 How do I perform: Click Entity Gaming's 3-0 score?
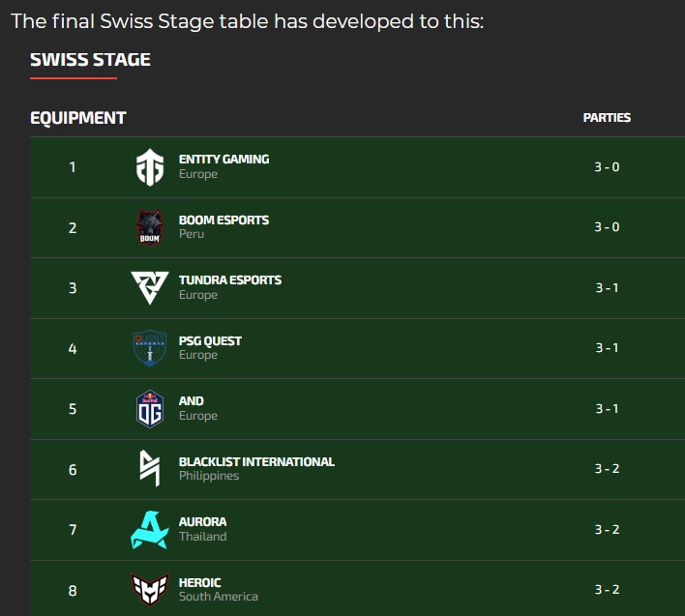click(607, 166)
